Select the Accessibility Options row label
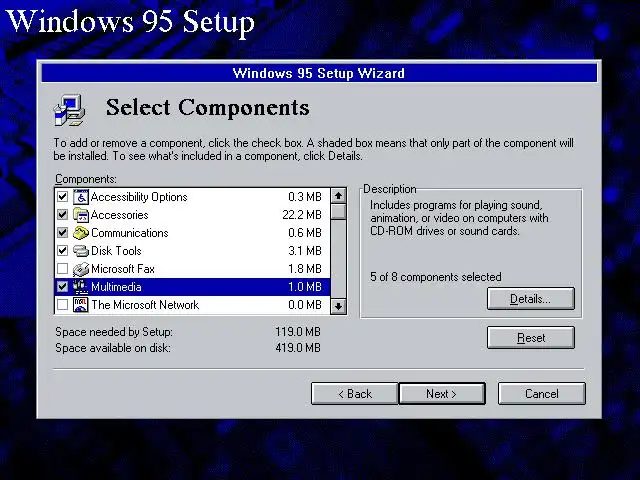This screenshot has height=480, width=640. [x=139, y=197]
